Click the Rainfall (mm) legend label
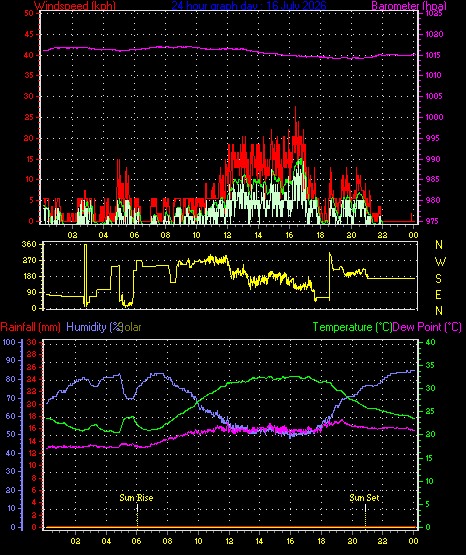 (31, 327)
